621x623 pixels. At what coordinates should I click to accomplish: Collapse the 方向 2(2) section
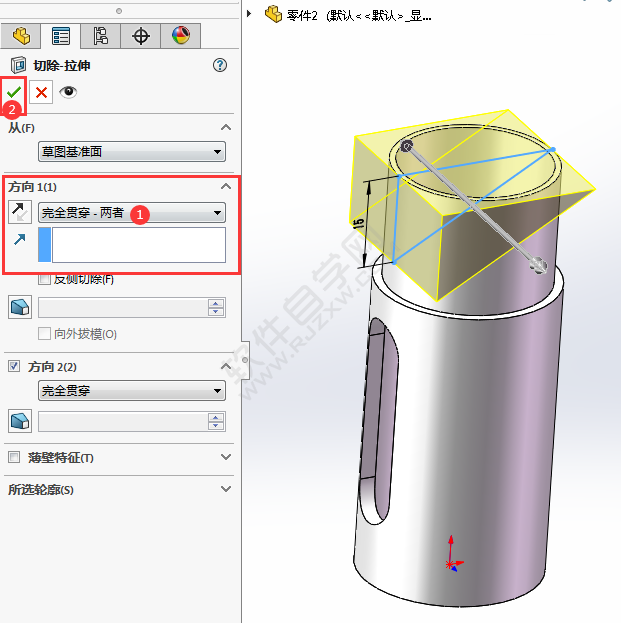[226, 366]
